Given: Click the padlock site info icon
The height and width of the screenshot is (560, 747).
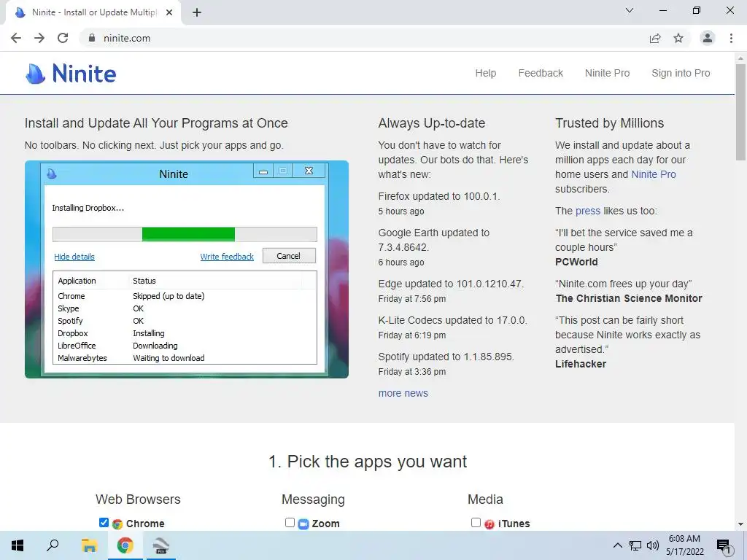Looking at the screenshot, I should (92, 38).
